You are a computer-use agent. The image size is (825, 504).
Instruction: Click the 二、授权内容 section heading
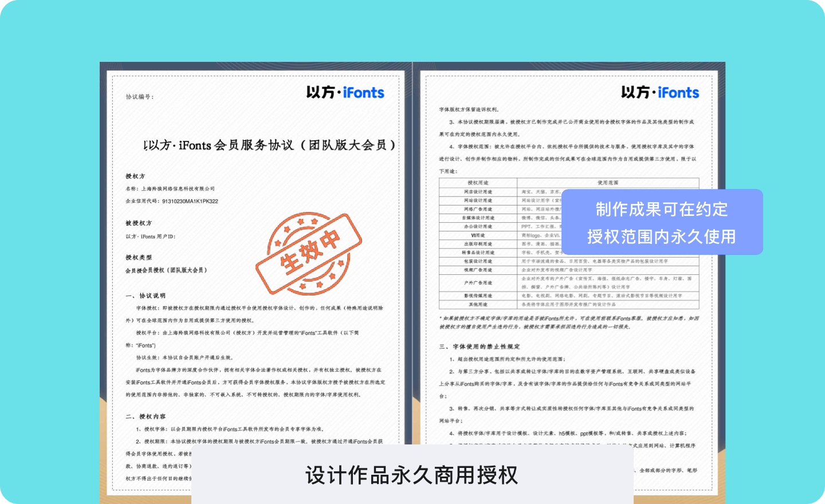coord(146,416)
